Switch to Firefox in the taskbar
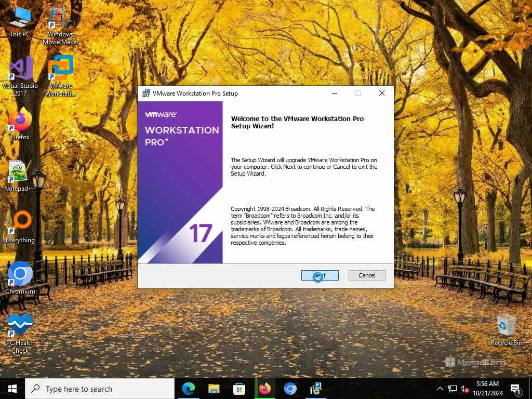532x399 pixels. [264, 389]
